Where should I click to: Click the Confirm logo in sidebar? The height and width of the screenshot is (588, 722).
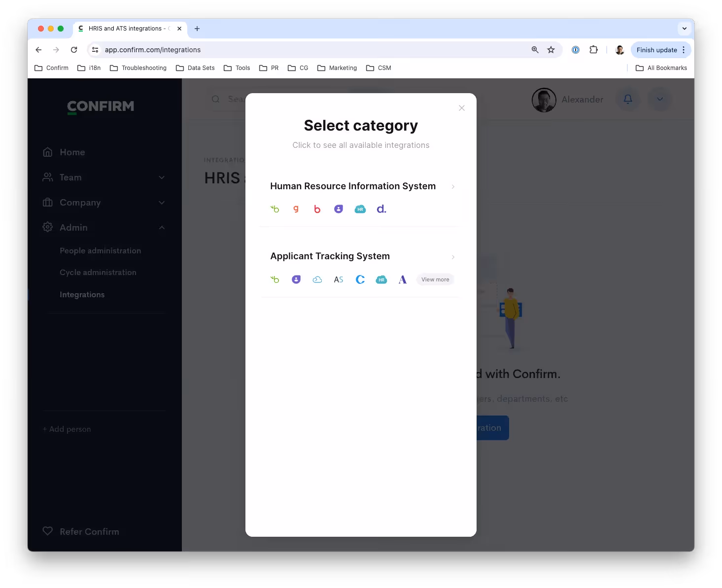(101, 106)
